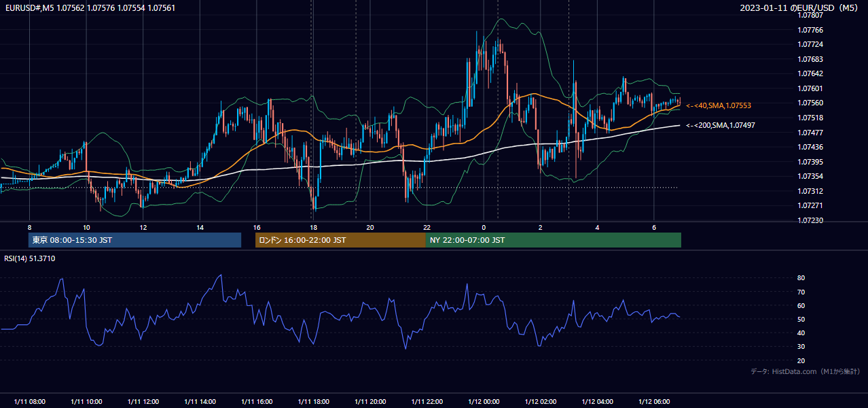
Task: Click the 1/11 20:00 time label
Action: (x=369, y=402)
